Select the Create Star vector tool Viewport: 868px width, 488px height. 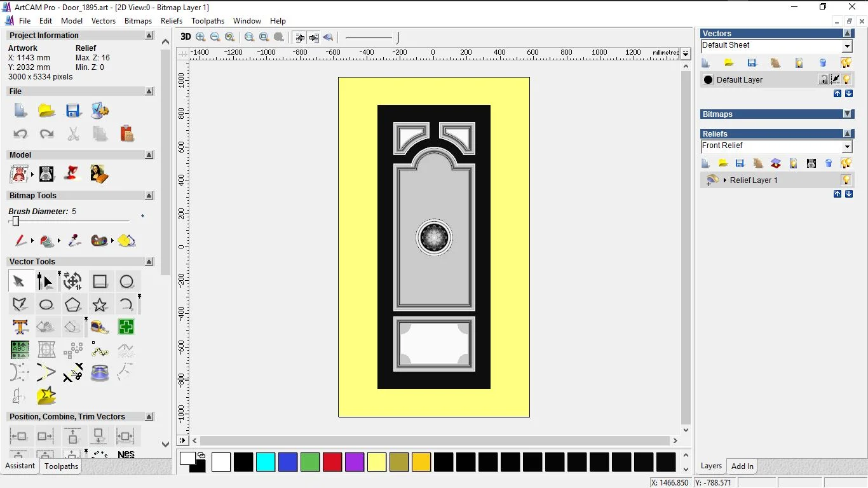pos(100,304)
